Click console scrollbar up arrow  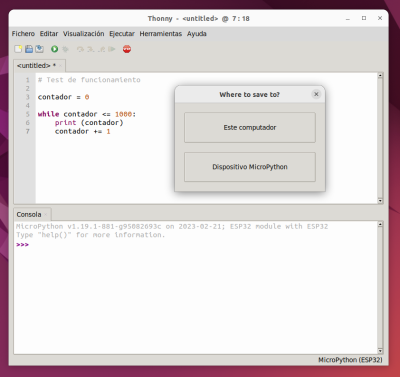[x=380, y=225]
